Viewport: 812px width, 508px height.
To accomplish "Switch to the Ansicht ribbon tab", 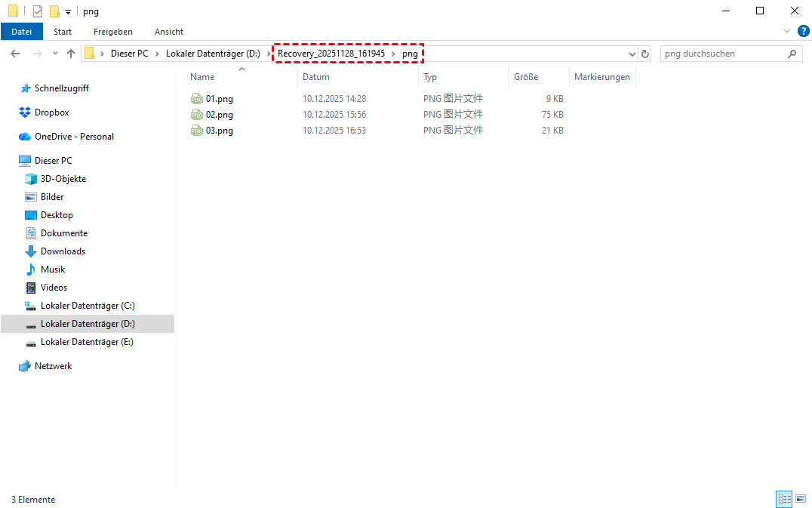I will pos(169,32).
